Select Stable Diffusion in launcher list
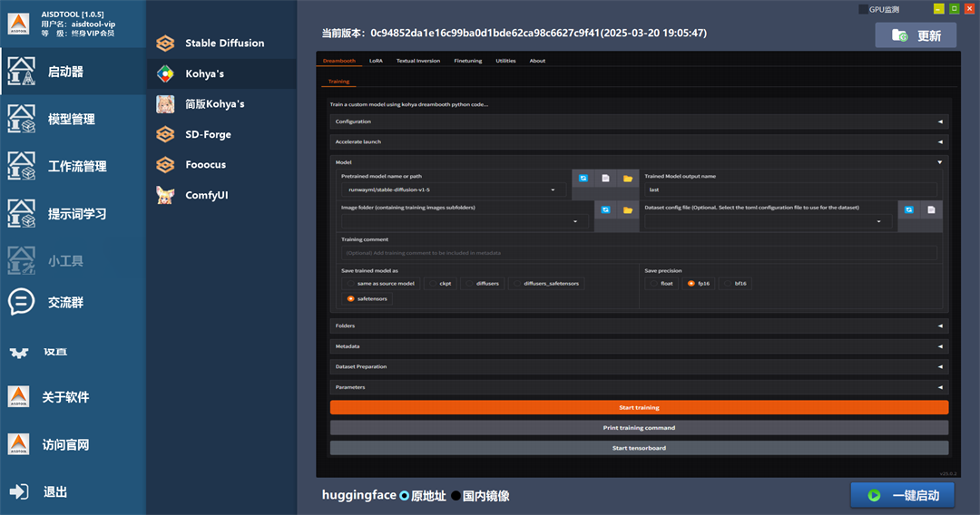980x515 pixels. [224, 43]
